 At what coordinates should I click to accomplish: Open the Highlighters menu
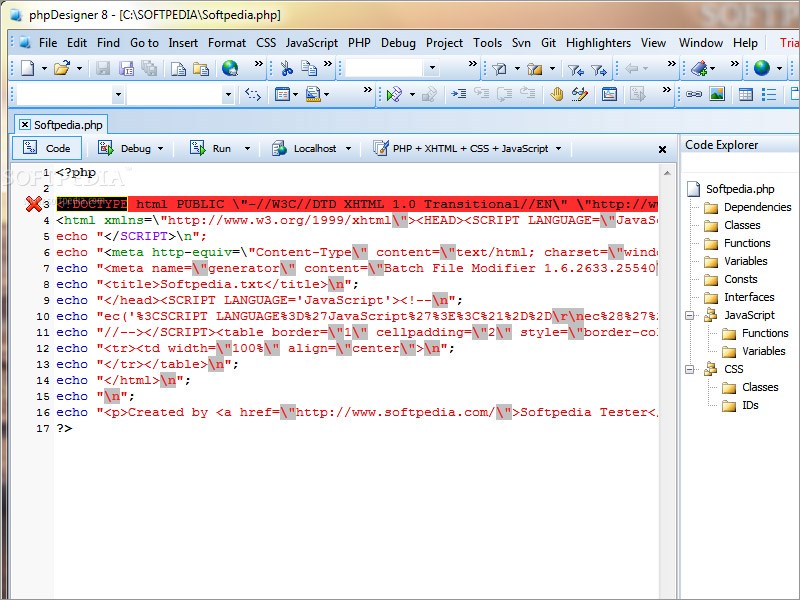[598, 43]
